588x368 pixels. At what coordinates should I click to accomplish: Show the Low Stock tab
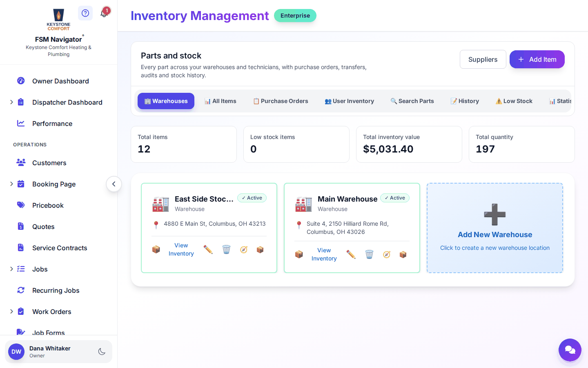(514, 101)
